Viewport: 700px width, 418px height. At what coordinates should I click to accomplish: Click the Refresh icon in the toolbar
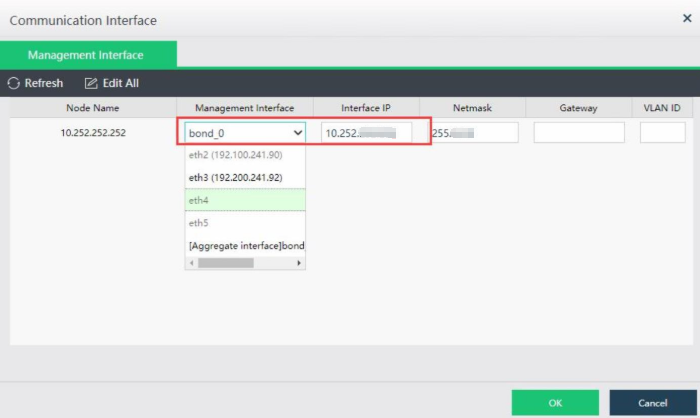pyautogui.click(x=13, y=83)
